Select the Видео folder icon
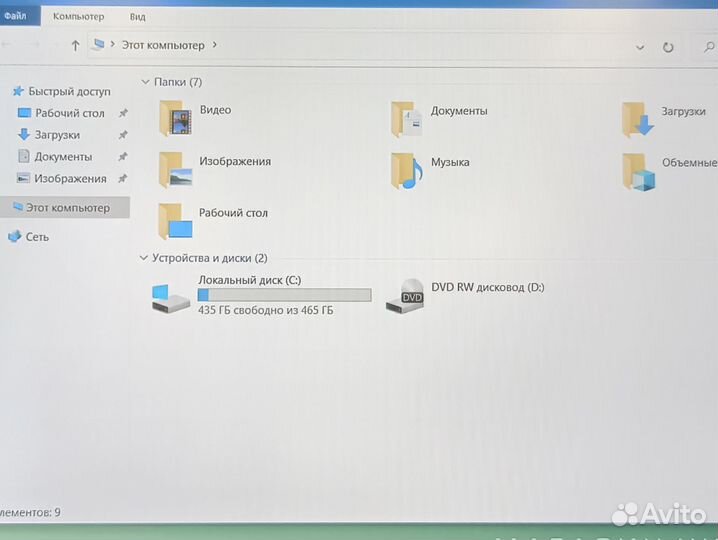The height and width of the screenshot is (540, 718). (175, 119)
